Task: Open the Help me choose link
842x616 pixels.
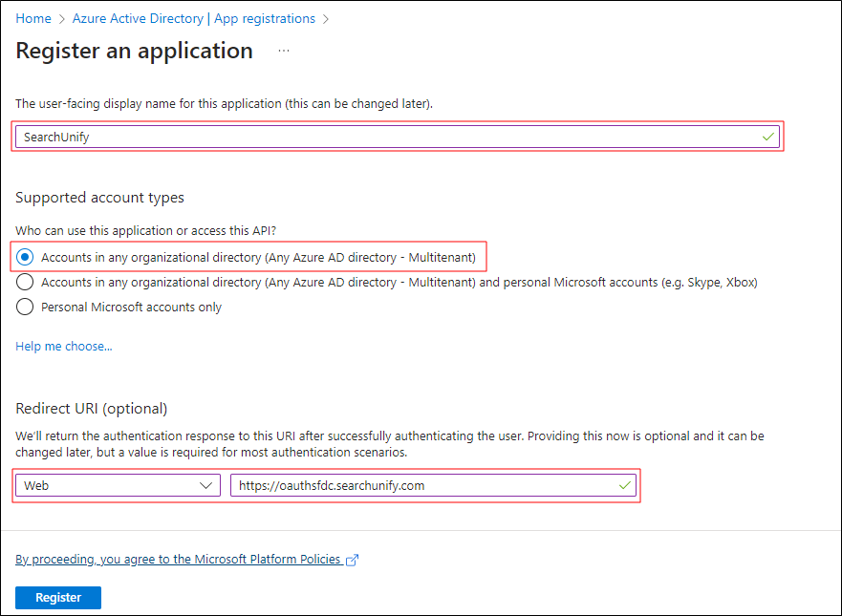Action: 64,346
